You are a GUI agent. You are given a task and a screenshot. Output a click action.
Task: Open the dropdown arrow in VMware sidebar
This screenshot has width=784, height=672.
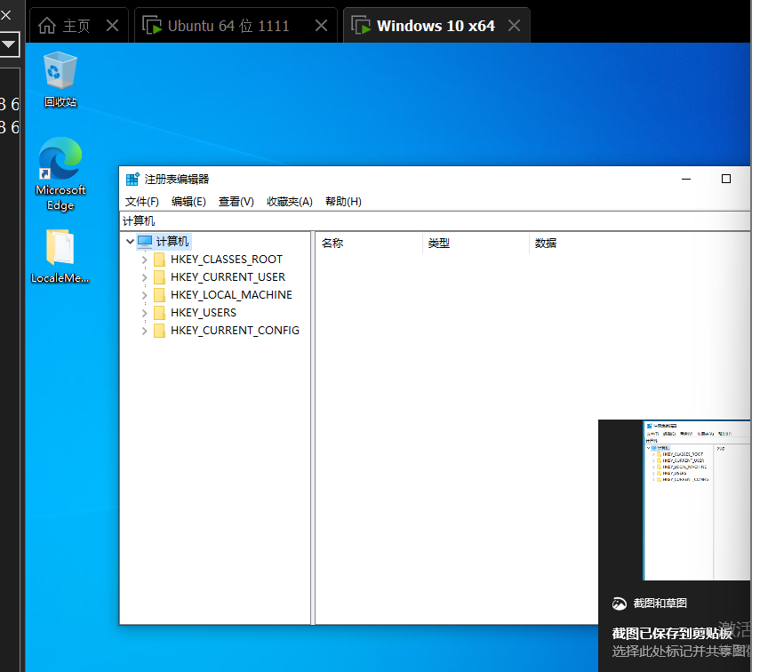pos(9,45)
